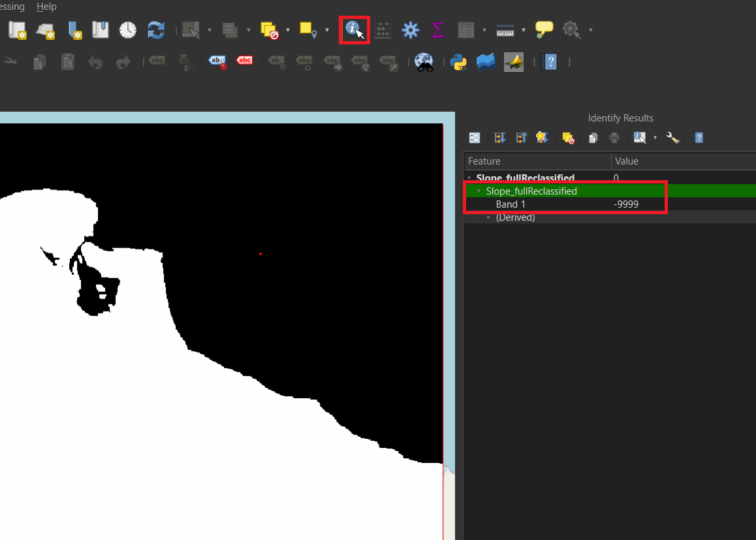Open Identify Settings wrench icon
The width and height of the screenshot is (756, 540).
[672, 138]
